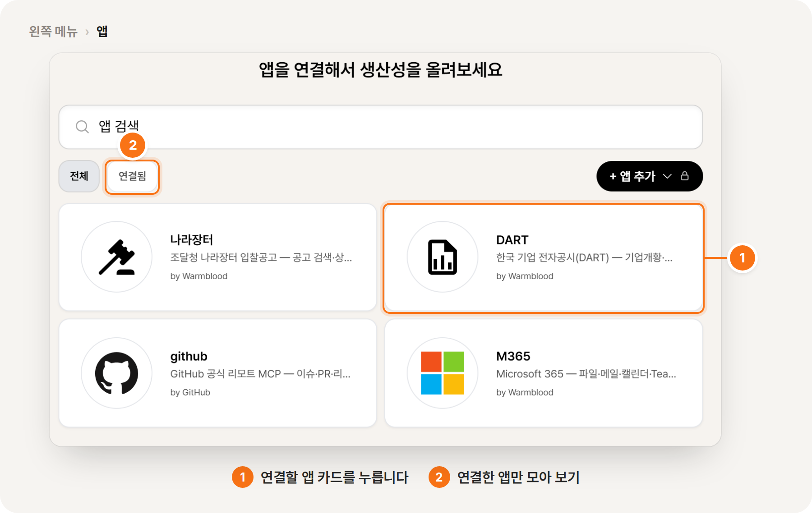
Task: Open the github card title
Action: (189, 356)
